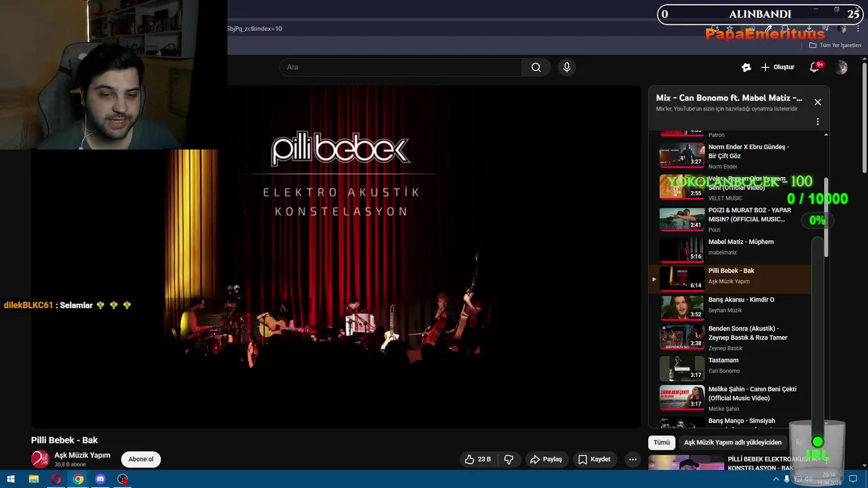Select Aşk Müzik Yapım adlı yükleyiciden chip
This screenshot has height=488, width=868.
tap(732, 442)
